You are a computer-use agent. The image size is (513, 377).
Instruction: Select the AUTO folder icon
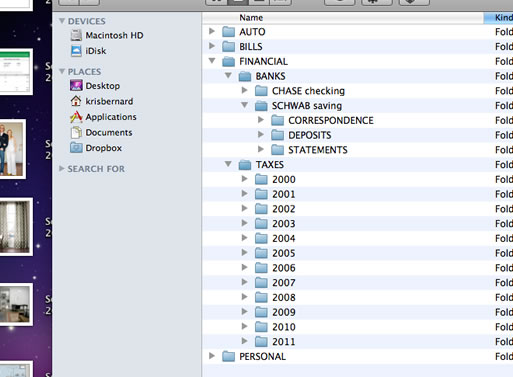pyautogui.click(x=229, y=32)
